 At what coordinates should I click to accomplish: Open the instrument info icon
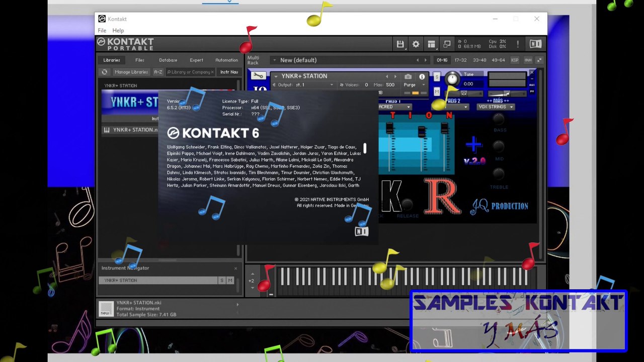click(x=422, y=76)
